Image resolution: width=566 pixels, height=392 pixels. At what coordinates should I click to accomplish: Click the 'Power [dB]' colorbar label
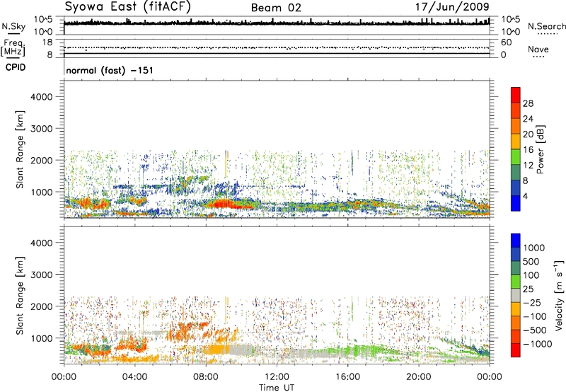[x=540, y=149]
